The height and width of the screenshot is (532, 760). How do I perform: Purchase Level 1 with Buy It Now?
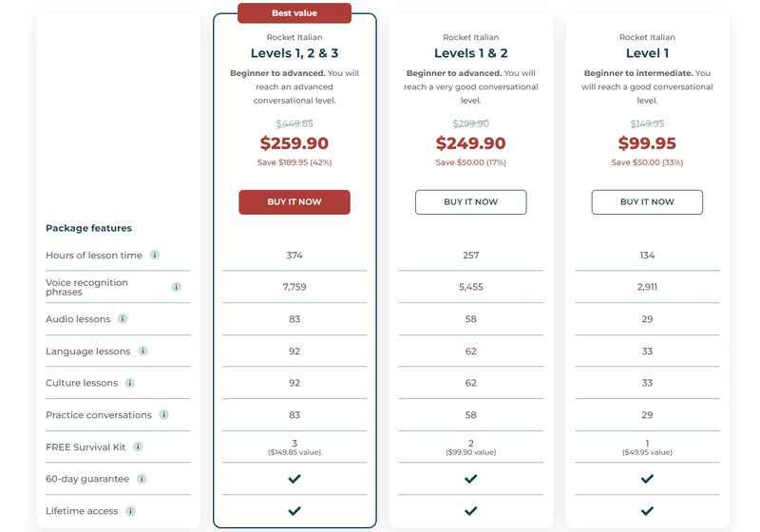647,202
